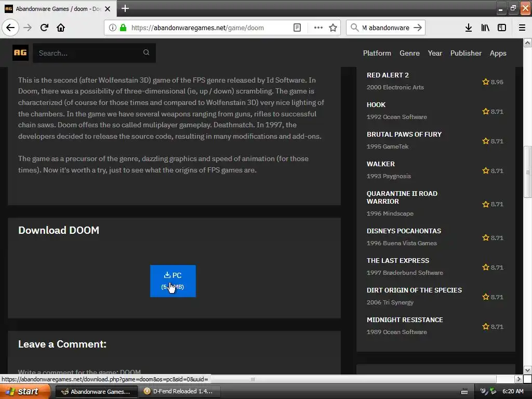Click the on-screen keyboard tray icon

click(464, 392)
